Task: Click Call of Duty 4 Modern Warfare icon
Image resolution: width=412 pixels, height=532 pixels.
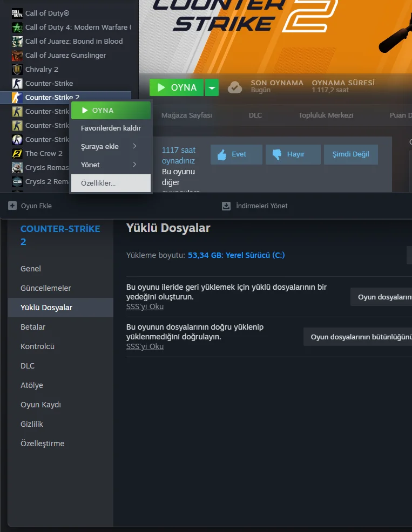Action: pos(17,27)
